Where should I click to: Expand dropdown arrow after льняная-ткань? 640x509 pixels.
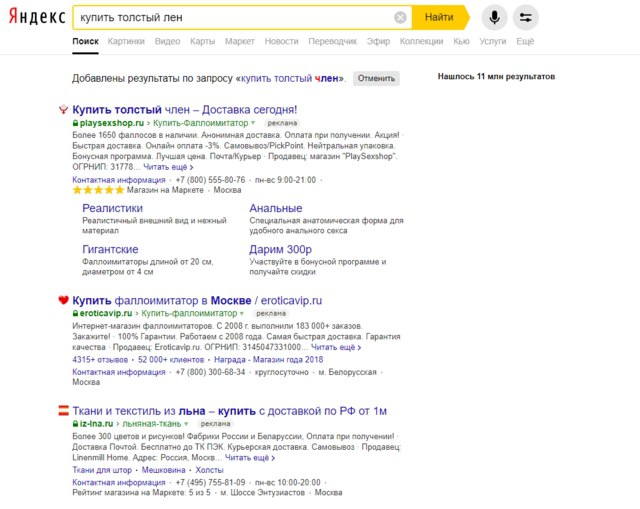click(186, 424)
